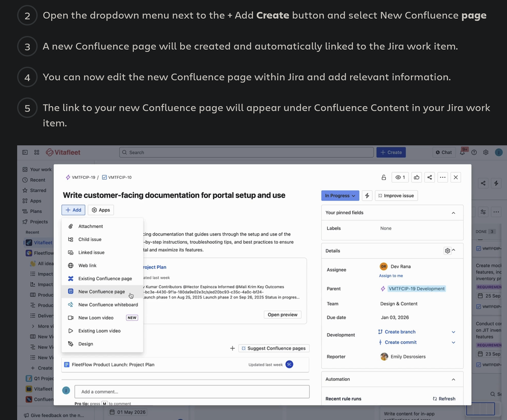Expand the Create branch dropdown arrow
Screen dimensions: 507x420
coord(453,332)
